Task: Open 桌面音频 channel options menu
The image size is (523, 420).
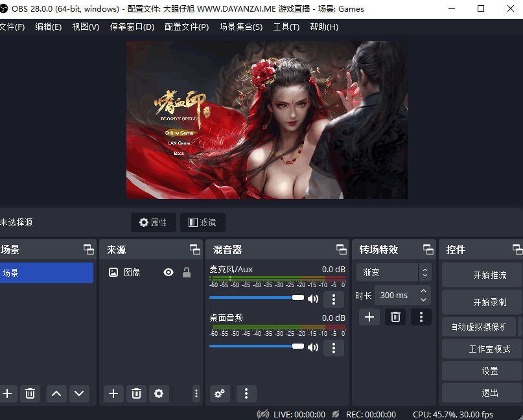Action: click(x=334, y=348)
